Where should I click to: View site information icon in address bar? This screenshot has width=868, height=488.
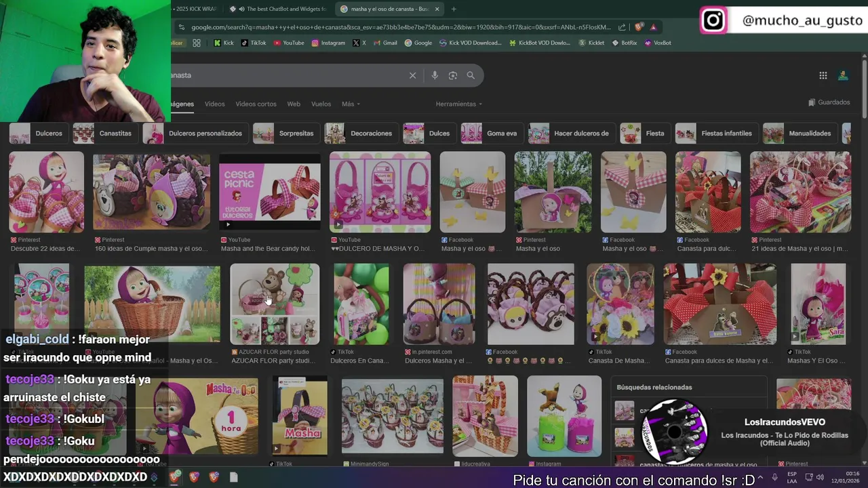pyautogui.click(x=180, y=27)
